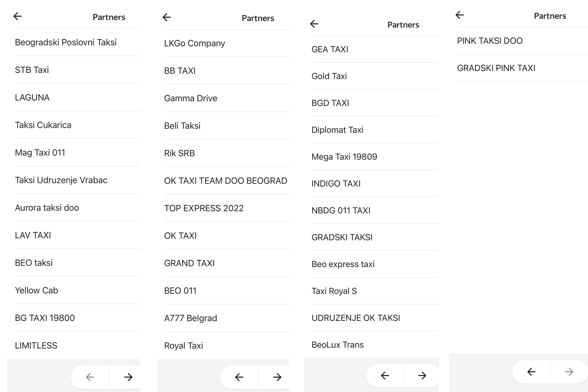The height and width of the screenshot is (392, 588).
Task: Open Yellow Cab partner entry
Action: point(36,291)
